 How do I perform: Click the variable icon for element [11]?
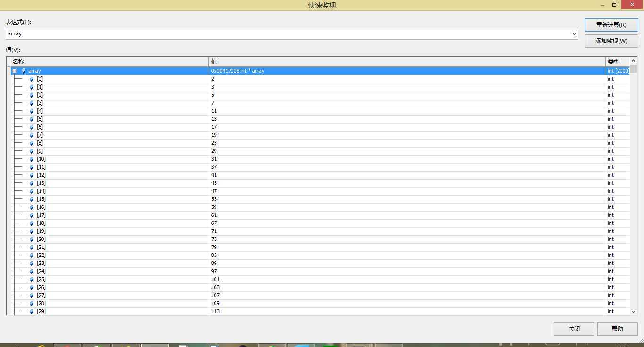pos(32,167)
